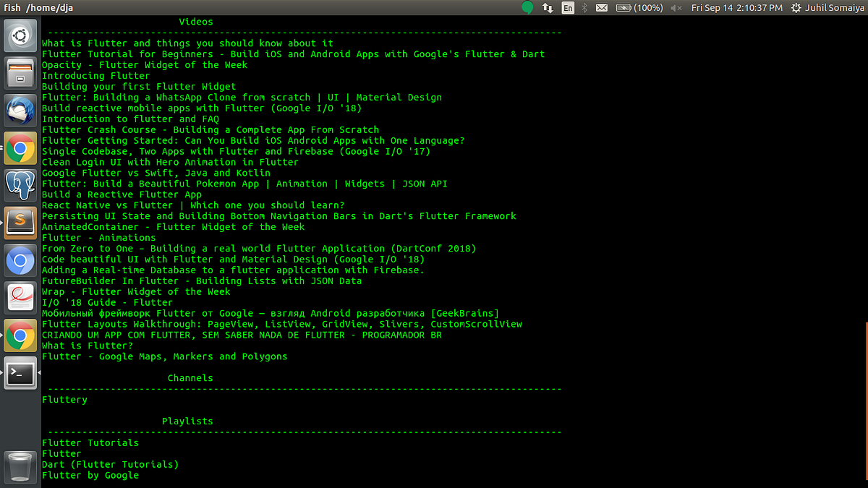Click 'Flutter Tutorial for Beginners' line
Screen dimensions: 868x488
coord(293,54)
